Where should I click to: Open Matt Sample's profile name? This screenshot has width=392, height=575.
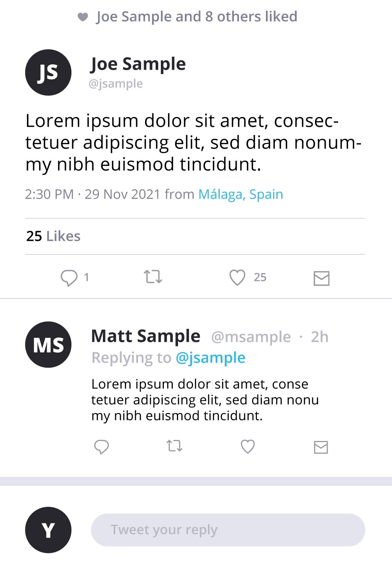point(146,336)
